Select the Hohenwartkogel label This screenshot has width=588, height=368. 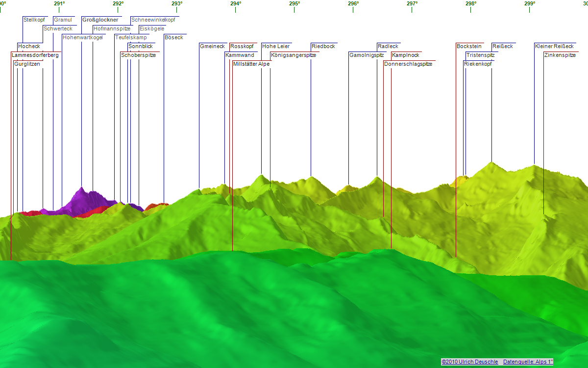click(82, 38)
